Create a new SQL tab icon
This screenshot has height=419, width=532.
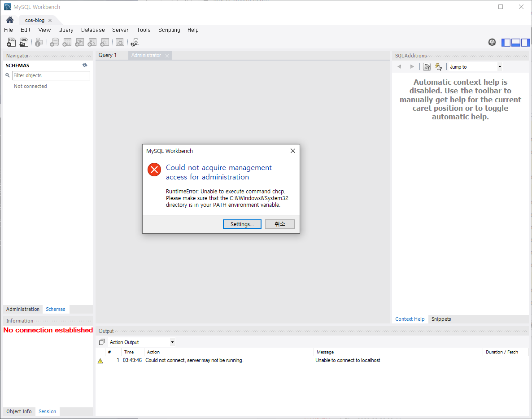[x=11, y=43]
